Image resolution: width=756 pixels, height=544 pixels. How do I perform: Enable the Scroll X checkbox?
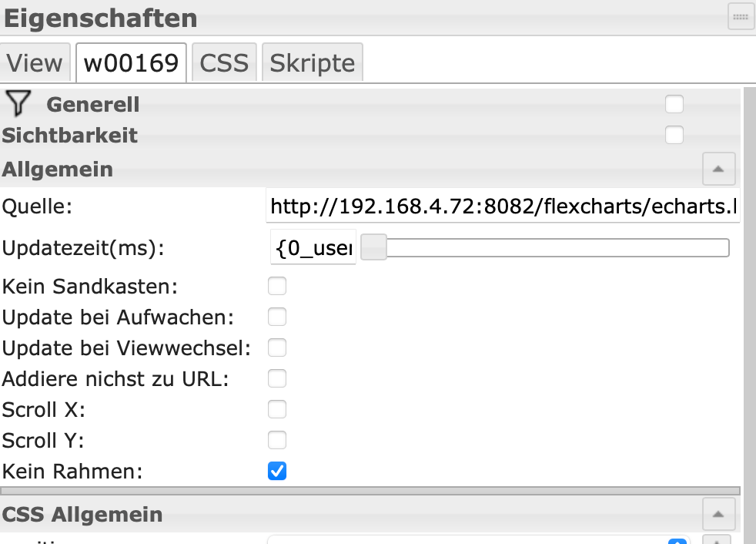tap(277, 409)
